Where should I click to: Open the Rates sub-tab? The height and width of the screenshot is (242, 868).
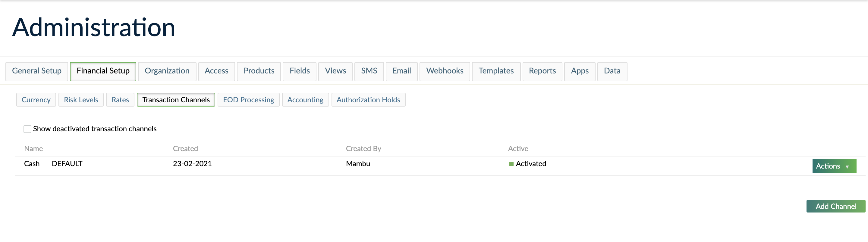(120, 100)
